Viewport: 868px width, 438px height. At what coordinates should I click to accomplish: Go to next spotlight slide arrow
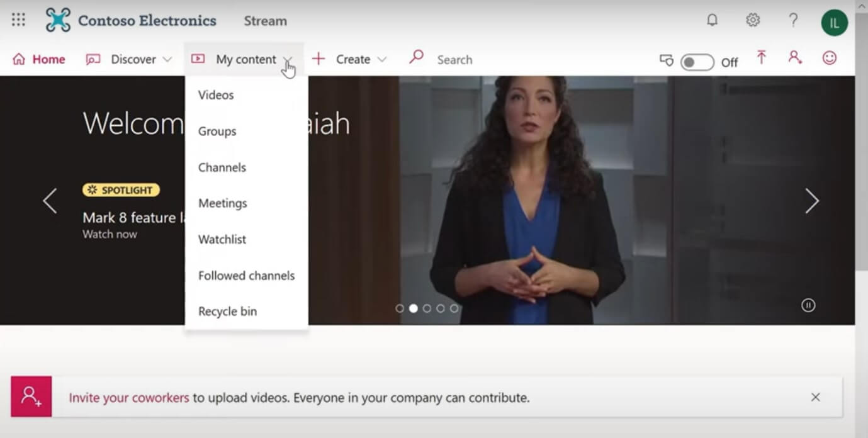click(x=812, y=201)
